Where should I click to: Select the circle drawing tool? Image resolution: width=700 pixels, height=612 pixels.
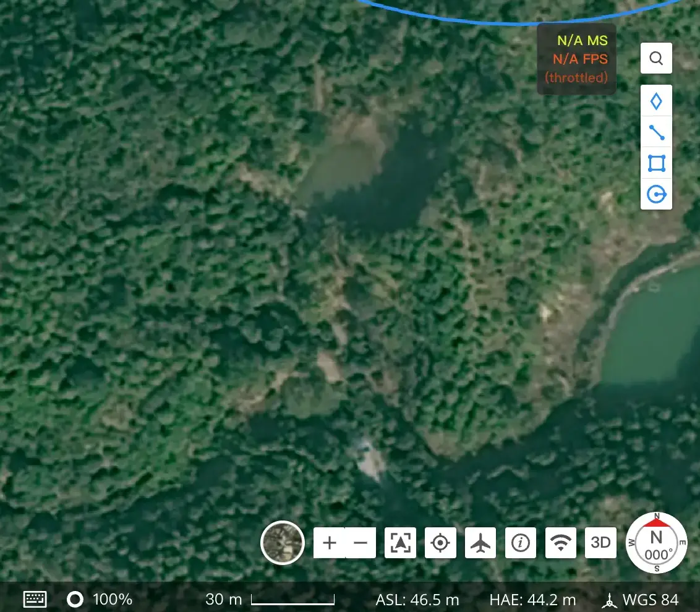(656, 194)
